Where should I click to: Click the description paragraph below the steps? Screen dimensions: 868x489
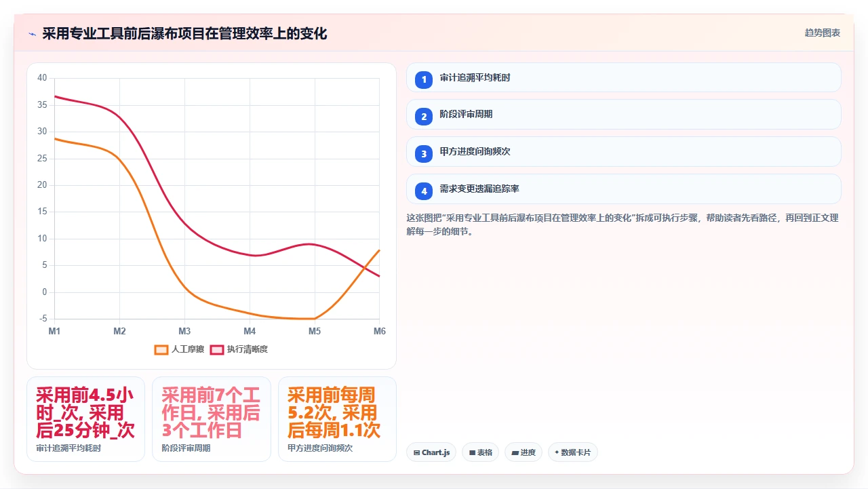(x=623, y=224)
